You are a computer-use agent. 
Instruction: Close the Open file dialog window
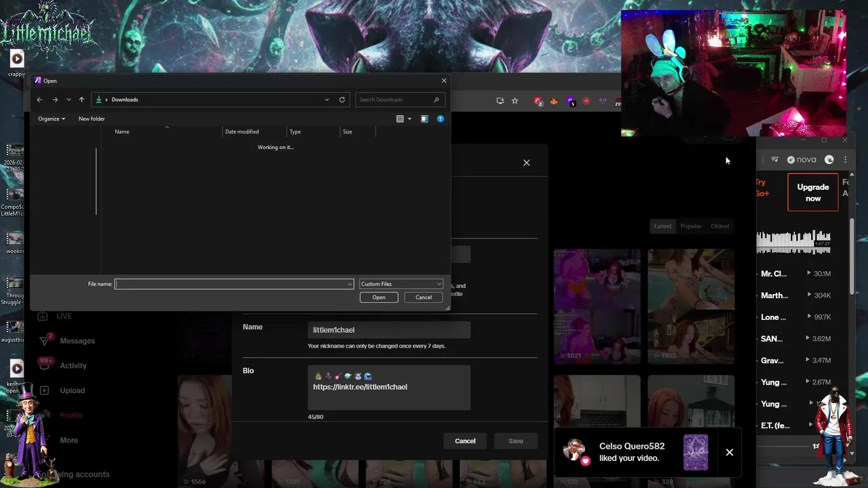(444, 81)
